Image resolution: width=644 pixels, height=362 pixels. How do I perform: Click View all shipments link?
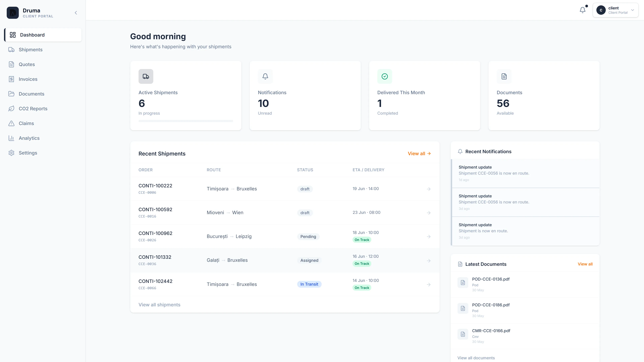pyautogui.click(x=159, y=305)
